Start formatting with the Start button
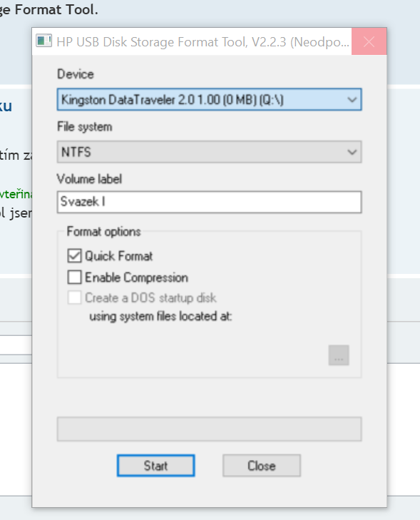420x520 pixels. click(155, 466)
